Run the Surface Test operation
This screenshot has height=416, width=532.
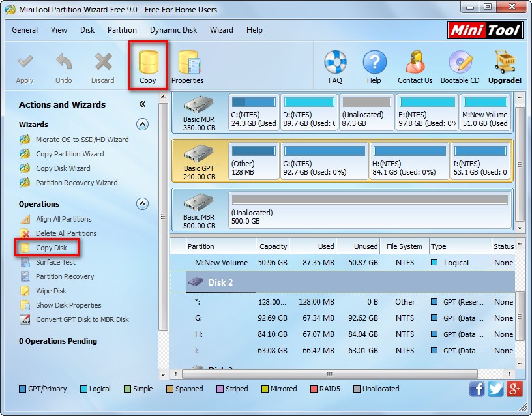coord(55,262)
